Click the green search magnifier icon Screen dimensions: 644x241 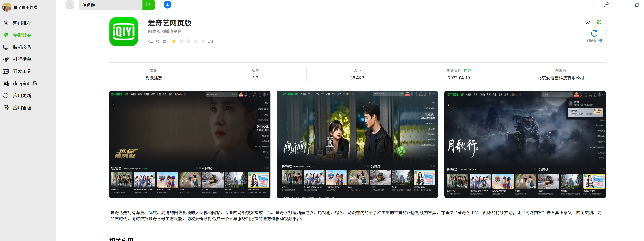(x=148, y=5)
